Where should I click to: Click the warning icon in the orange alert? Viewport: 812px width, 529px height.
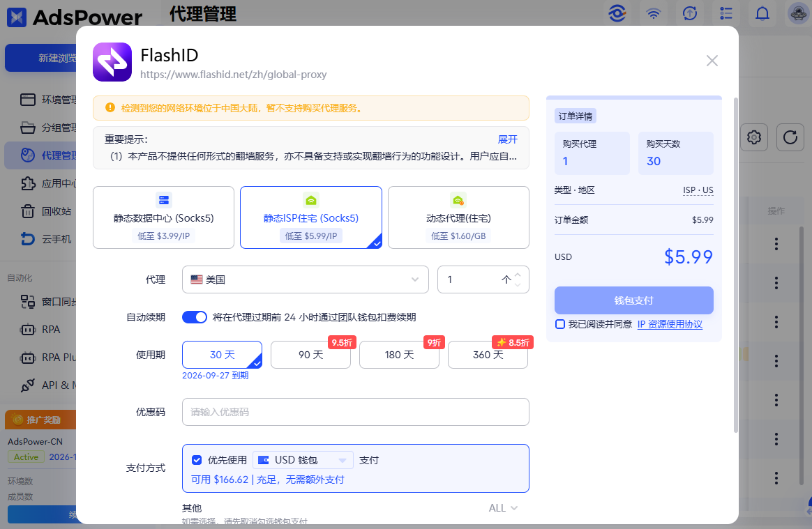110,107
